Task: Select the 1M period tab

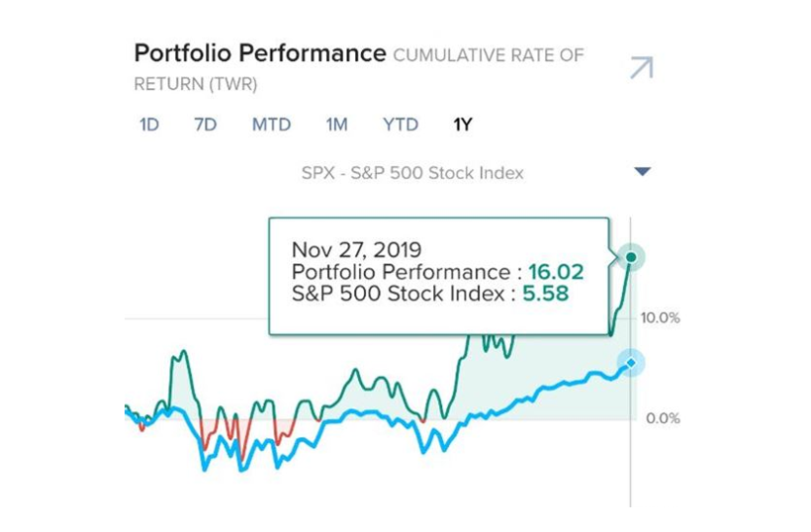Action: (336, 125)
